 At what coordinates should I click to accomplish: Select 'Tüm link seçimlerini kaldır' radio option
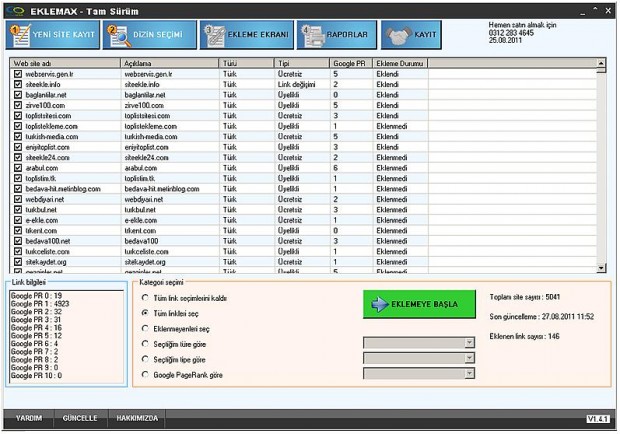(146, 298)
